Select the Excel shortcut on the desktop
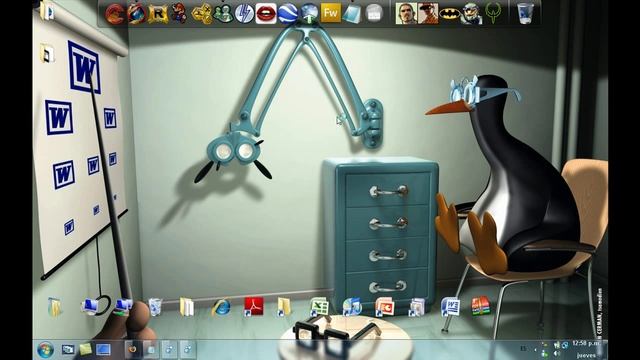640x360 pixels. click(x=319, y=307)
